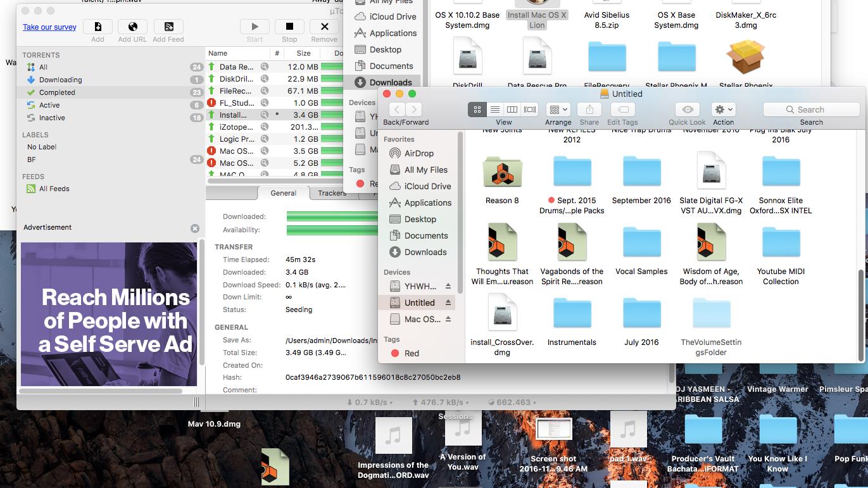
Task: Switch Finder to list view
Action: click(495, 109)
